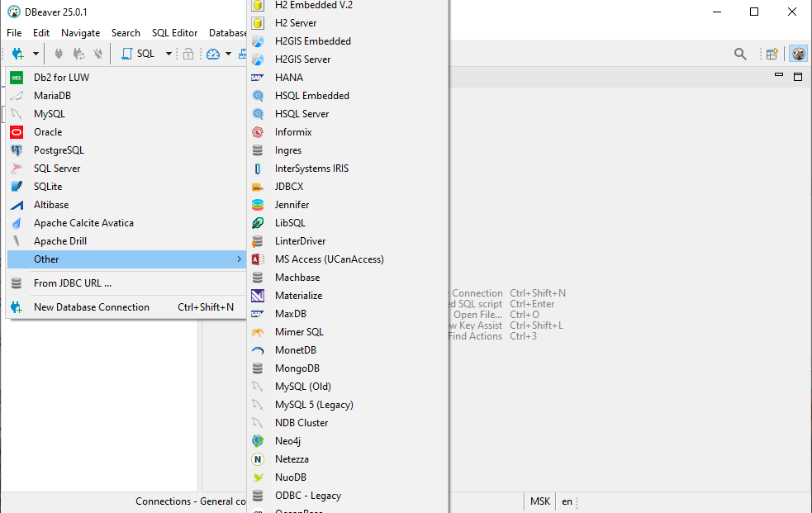Click the dashboard gauge icon

[213, 54]
